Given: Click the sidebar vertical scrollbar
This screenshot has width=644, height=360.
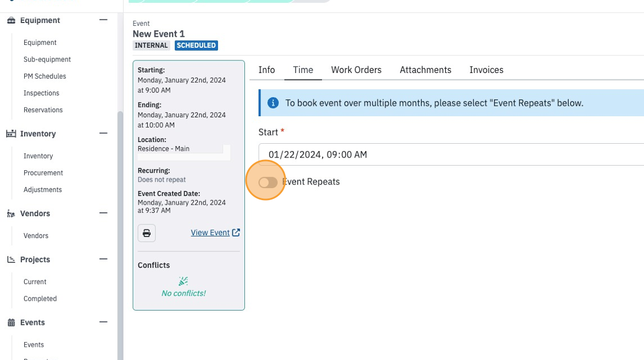Looking at the screenshot, I should 120,234.
